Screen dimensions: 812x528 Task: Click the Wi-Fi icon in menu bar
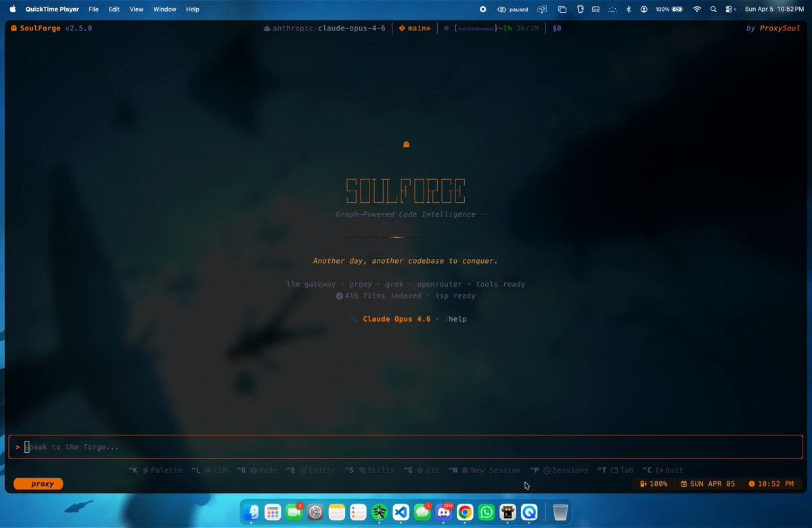(x=697, y=9)
